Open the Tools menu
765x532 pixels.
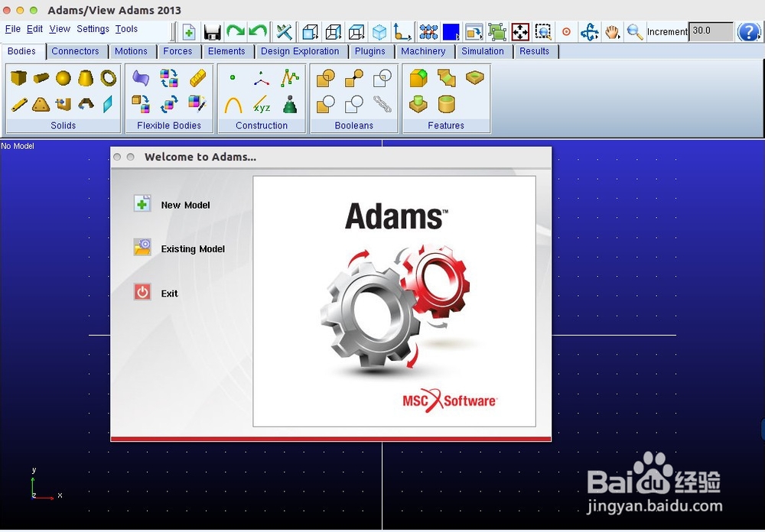126,29
